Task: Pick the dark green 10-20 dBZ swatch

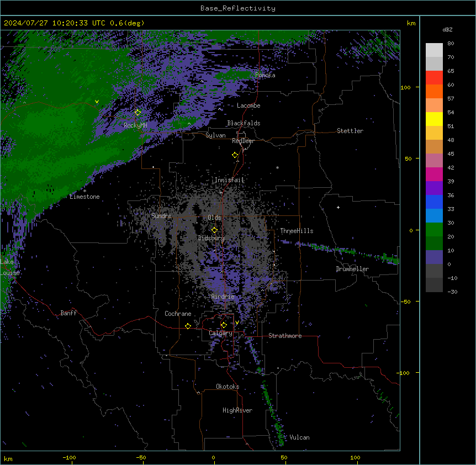Action: click(434, 244)
